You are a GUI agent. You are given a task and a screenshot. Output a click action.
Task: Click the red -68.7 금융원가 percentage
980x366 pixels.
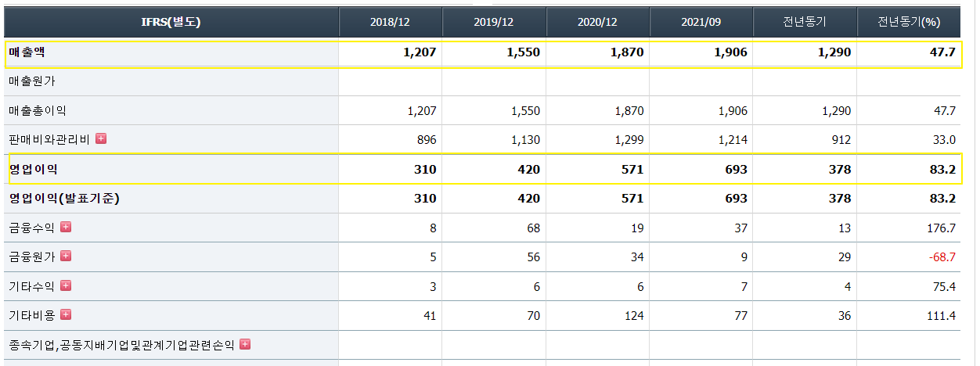coord(942,257)
